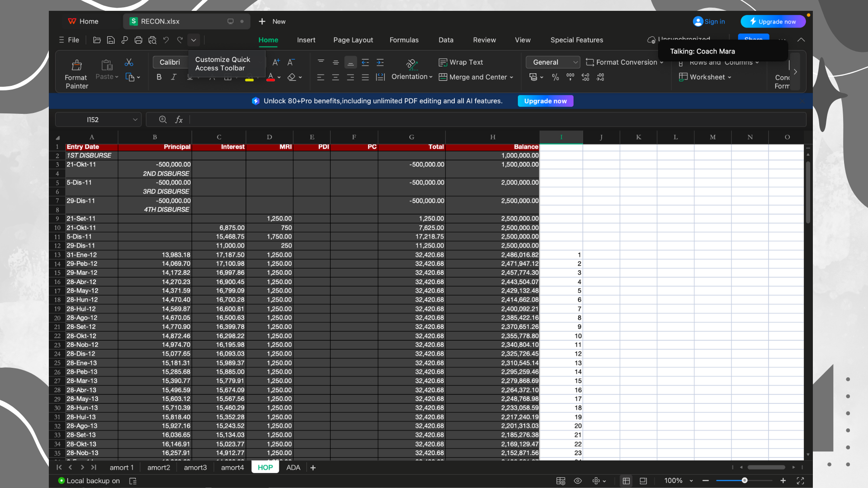Click the Increase Font Size icon
The width and height of the screenshot is (868, 488).
(x=276, y=62)
